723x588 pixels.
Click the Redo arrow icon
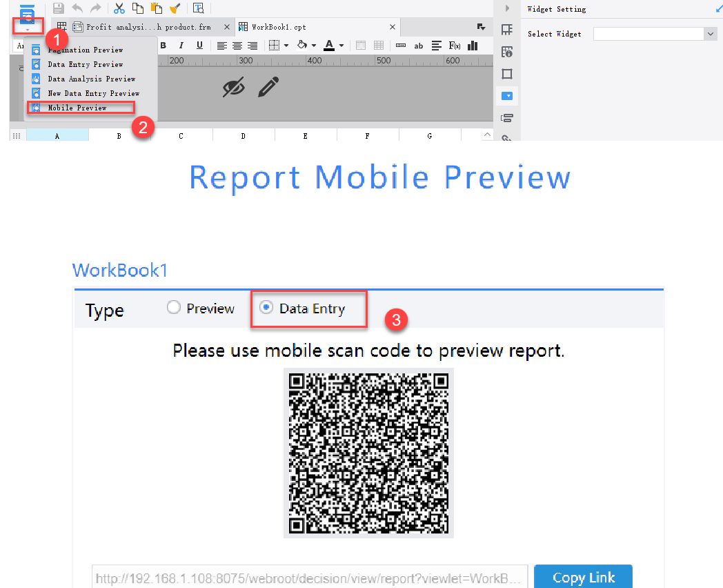95,8
